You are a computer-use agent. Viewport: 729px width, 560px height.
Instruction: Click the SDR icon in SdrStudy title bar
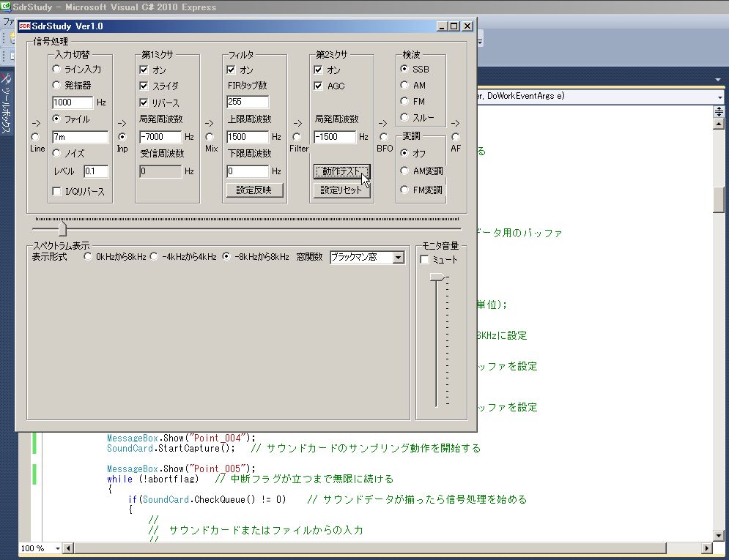point(25,26)
